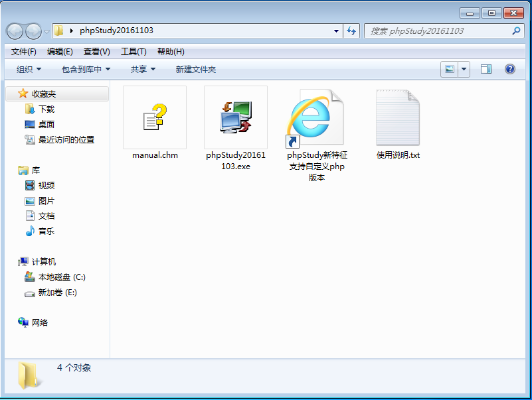Open the manual.chm help file icon
This screenshot has width=532, height=400.
tap(155, 117)
